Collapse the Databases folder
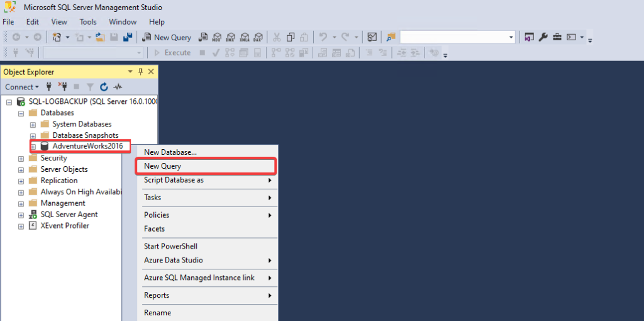The image size is (644, 321). tap(21, 113)
